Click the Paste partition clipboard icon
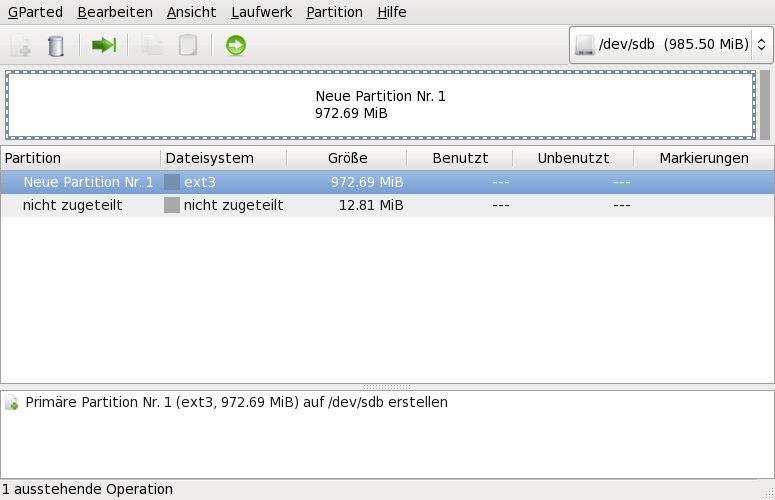Viewport: 775px width, 500px height. tap(188, 45)
